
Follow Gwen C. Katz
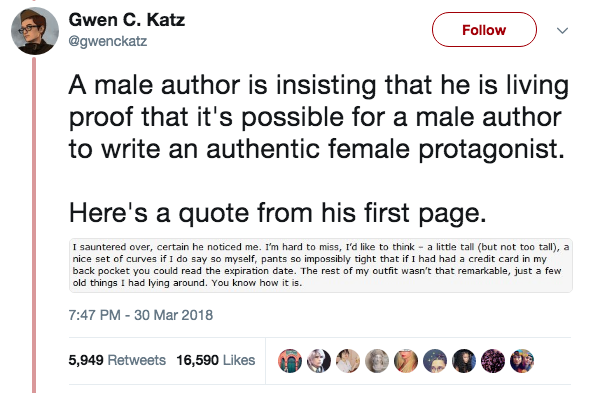pyautogui.click(x=484, y=30)
